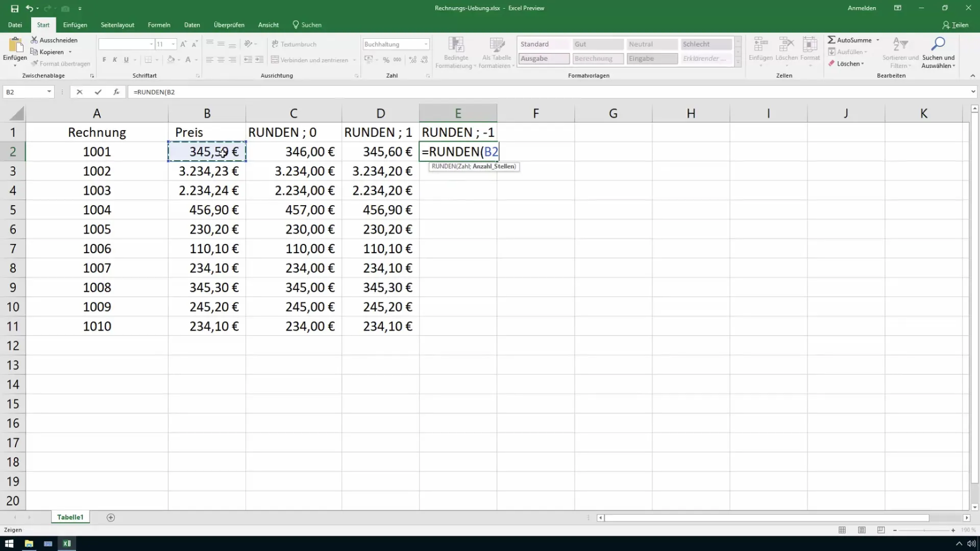Switch to the Ansicht tab

(268, 24)
